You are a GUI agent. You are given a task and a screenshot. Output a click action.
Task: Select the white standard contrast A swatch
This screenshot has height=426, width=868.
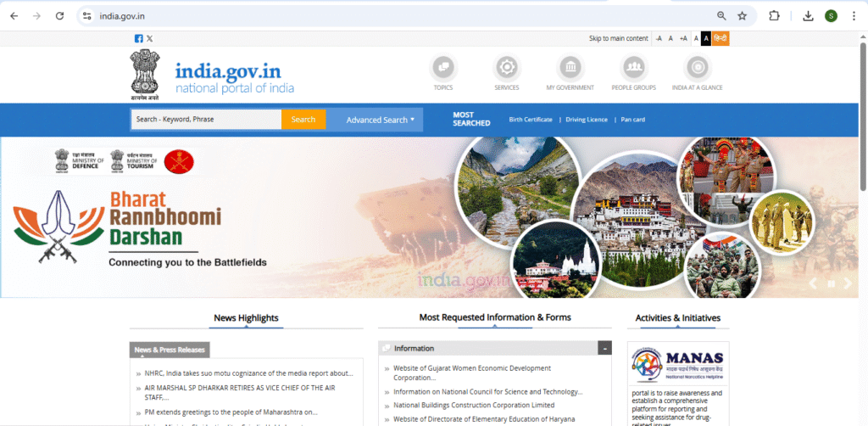[x=696, y=38]
